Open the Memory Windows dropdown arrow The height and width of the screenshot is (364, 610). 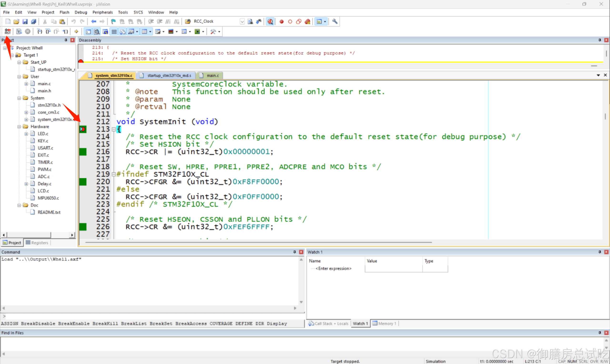(150, 32)
